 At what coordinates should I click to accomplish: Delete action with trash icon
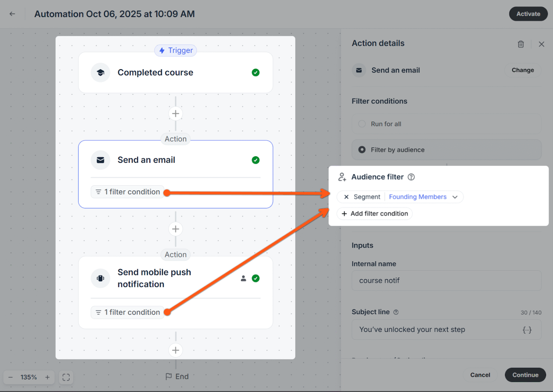521,44
